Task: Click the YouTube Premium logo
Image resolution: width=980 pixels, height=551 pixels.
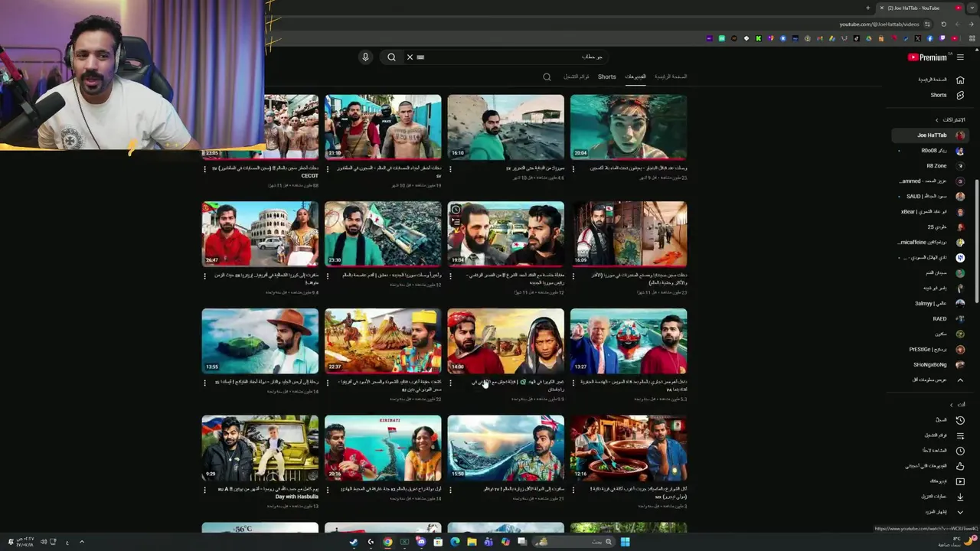Action: [x=927, y=57]
